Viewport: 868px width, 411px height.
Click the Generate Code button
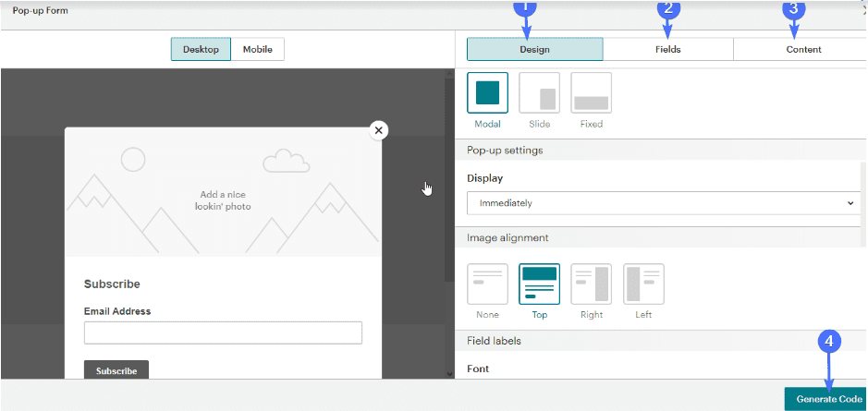[825, 399]
